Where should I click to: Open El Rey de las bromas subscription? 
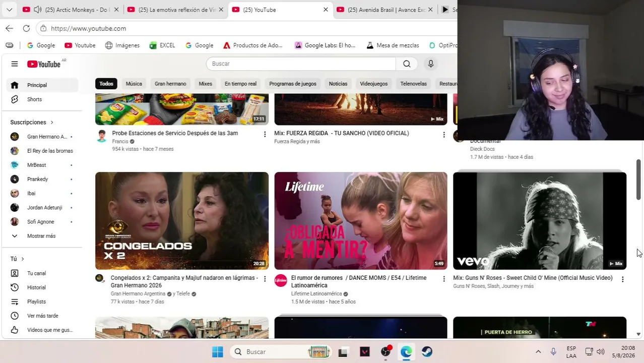[42, 151]
